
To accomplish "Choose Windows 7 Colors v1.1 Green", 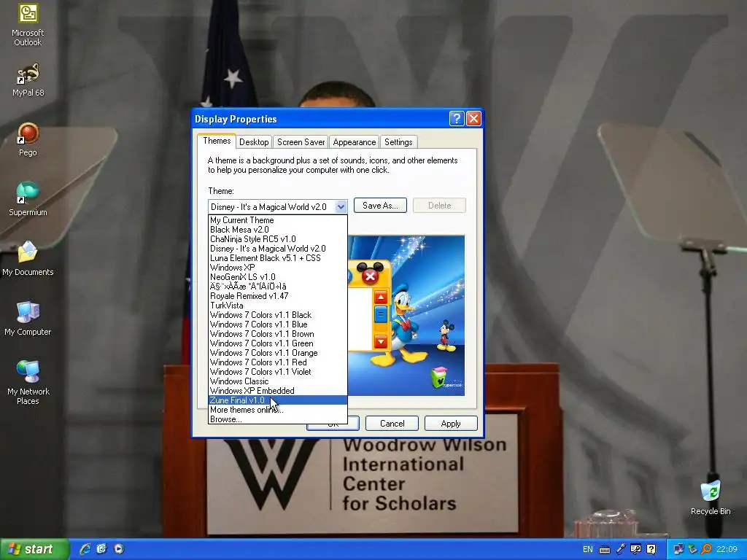I will [278, 343].
